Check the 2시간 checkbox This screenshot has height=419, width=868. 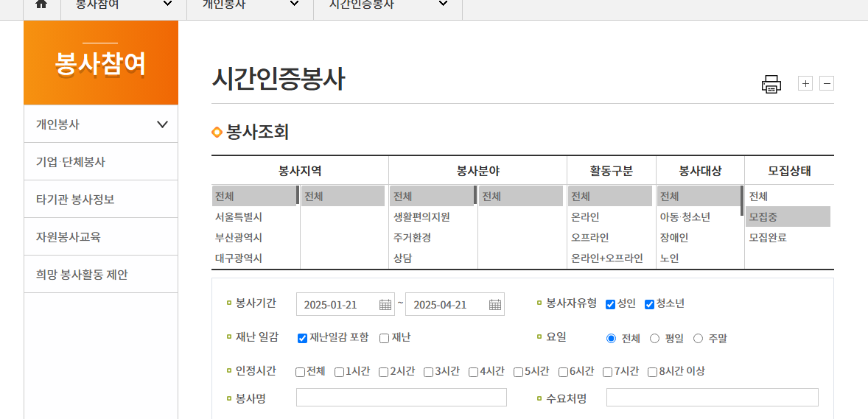(383, 372)
